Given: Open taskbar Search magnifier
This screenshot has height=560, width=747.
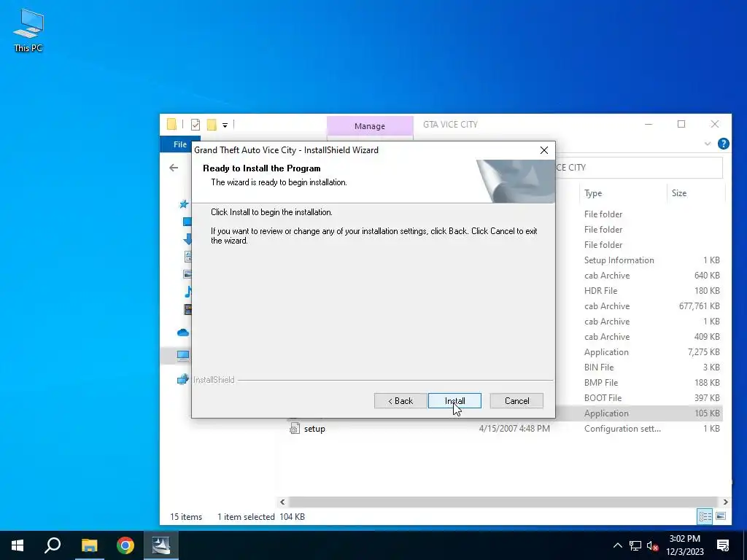Looking at the screenshot, I should click(x=53, y=545).
